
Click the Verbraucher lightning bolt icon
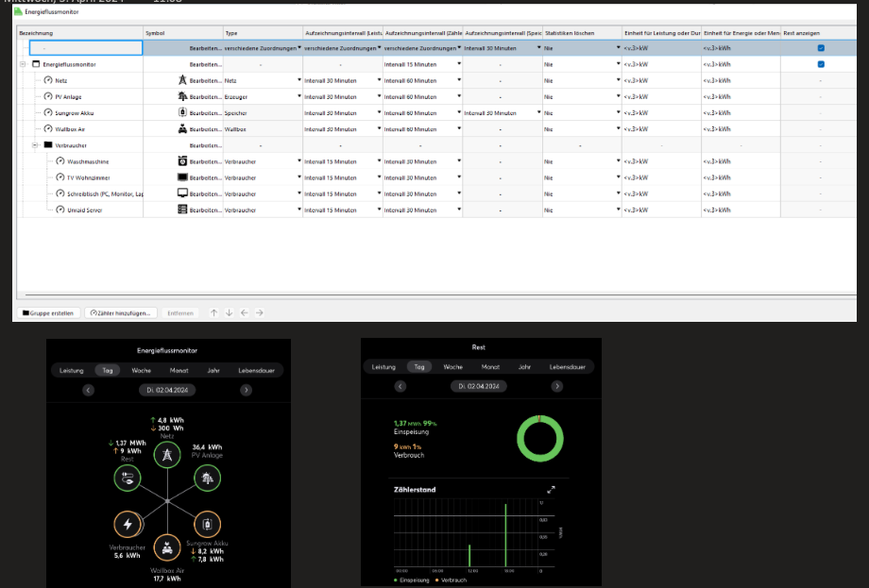127,524
